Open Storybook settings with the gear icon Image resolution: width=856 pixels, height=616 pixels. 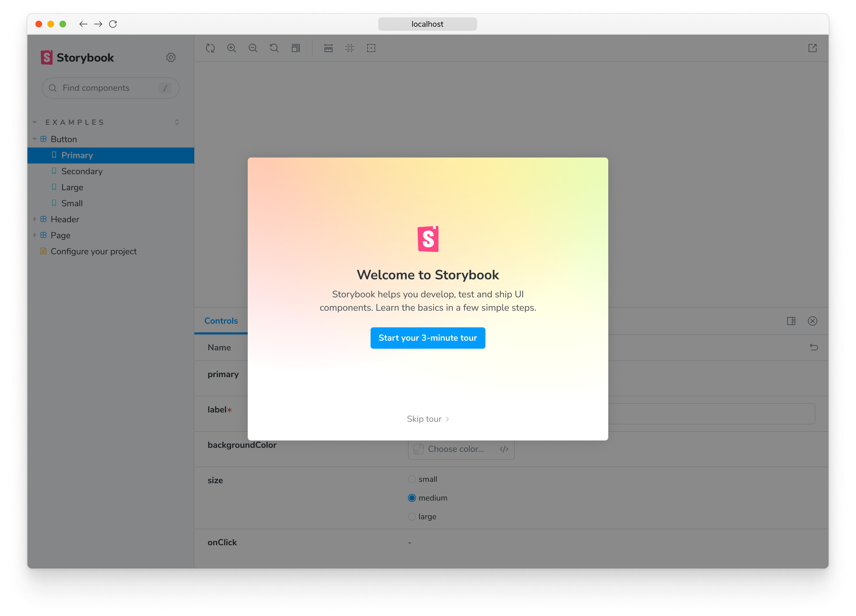click(171, 57)
